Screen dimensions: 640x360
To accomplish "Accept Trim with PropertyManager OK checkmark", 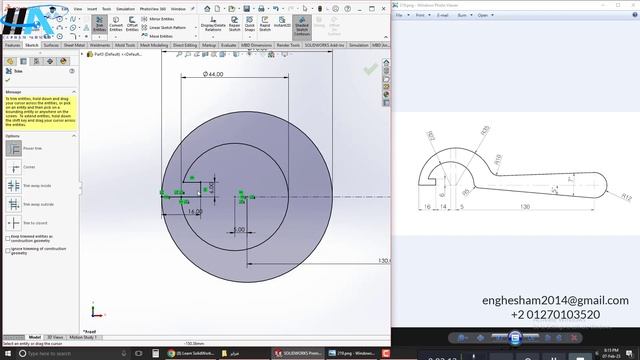I will coord(8,80).
